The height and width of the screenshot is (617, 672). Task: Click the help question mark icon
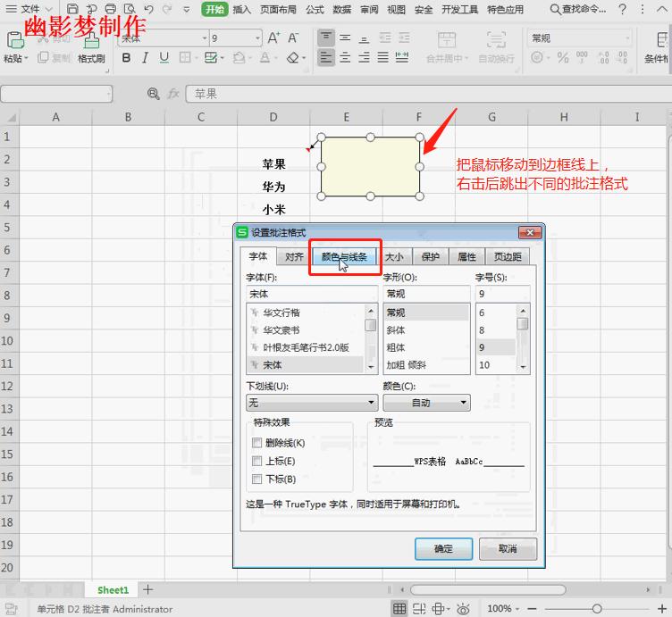coord(622,9)
